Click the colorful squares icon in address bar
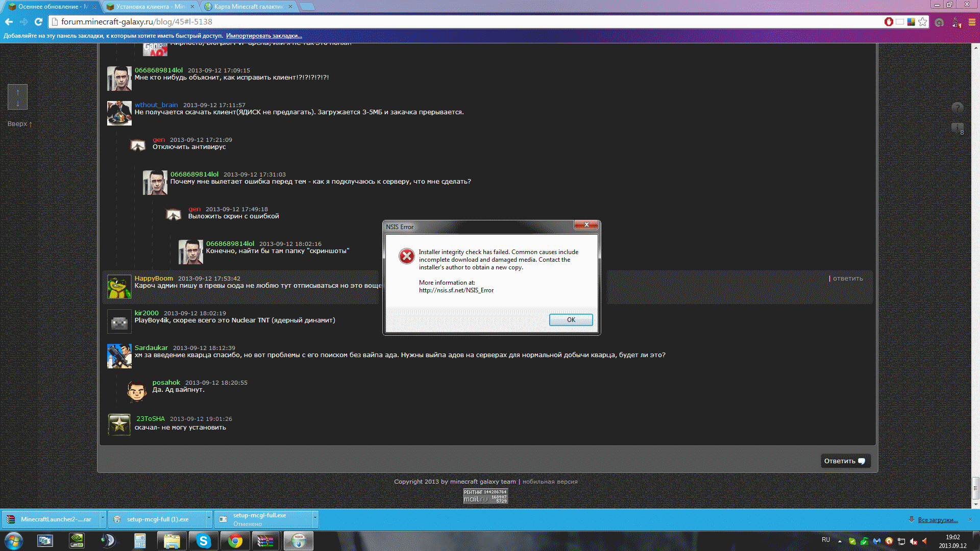Viewport: 980px width, 551px height. [x=911, y=21]
